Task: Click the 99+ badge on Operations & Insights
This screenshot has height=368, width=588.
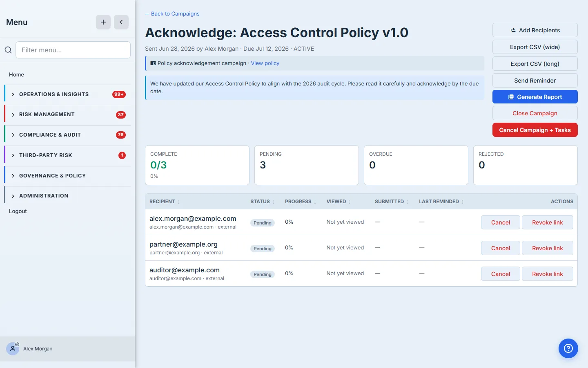Action: coord(119,94)
